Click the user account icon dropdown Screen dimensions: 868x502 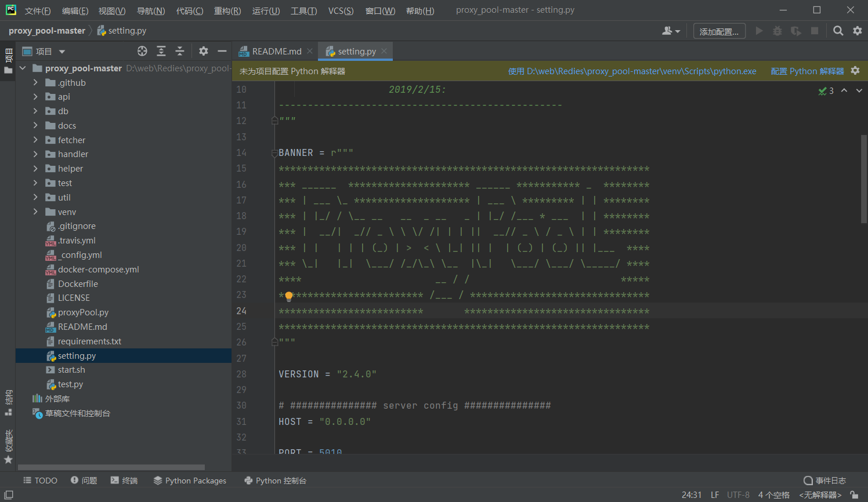[x=671, y=31]
